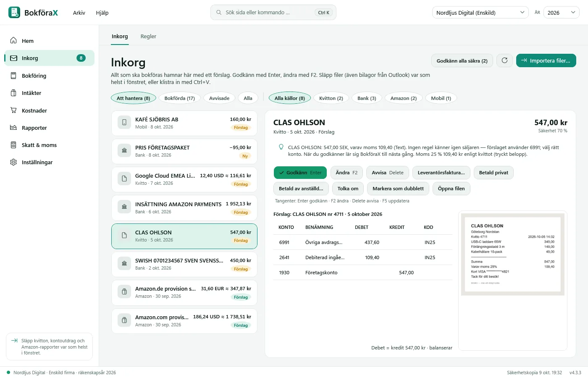Screen dimensions: 588x378
Task: Click the refresh inbox icon button
Action: pos(504,60)
